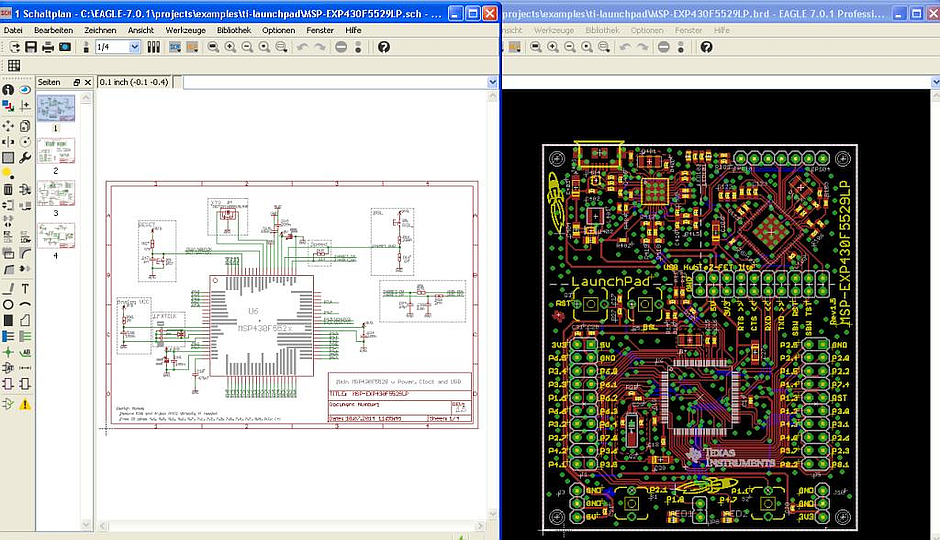Click the Grid settings icon
This screenshot has height=540, width=940.
[14, 65]
